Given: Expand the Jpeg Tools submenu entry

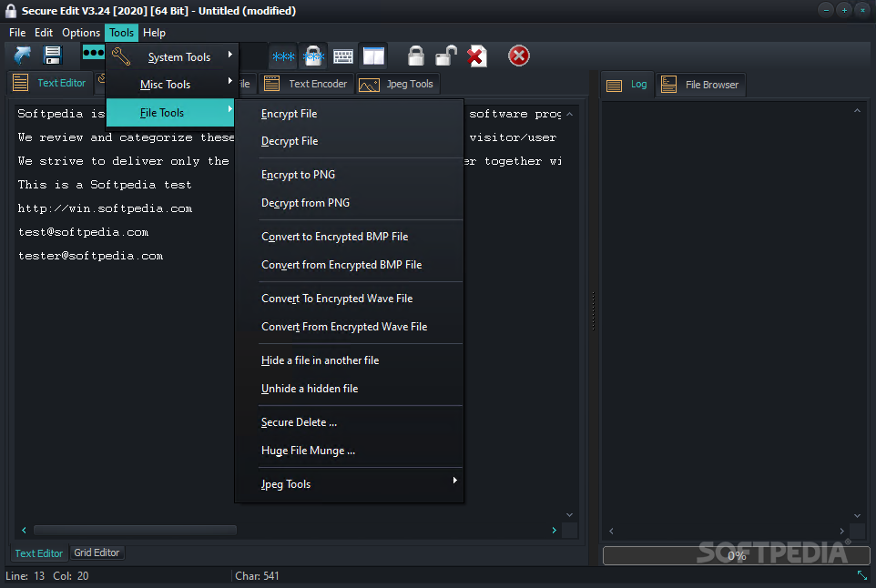Looking at the screenshot, I should pos(350,484).
